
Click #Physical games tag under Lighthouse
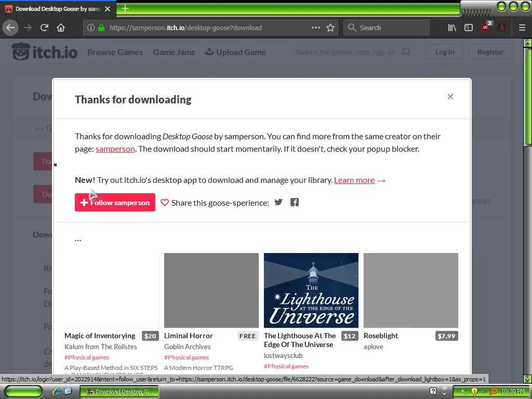tap(286, 366)
